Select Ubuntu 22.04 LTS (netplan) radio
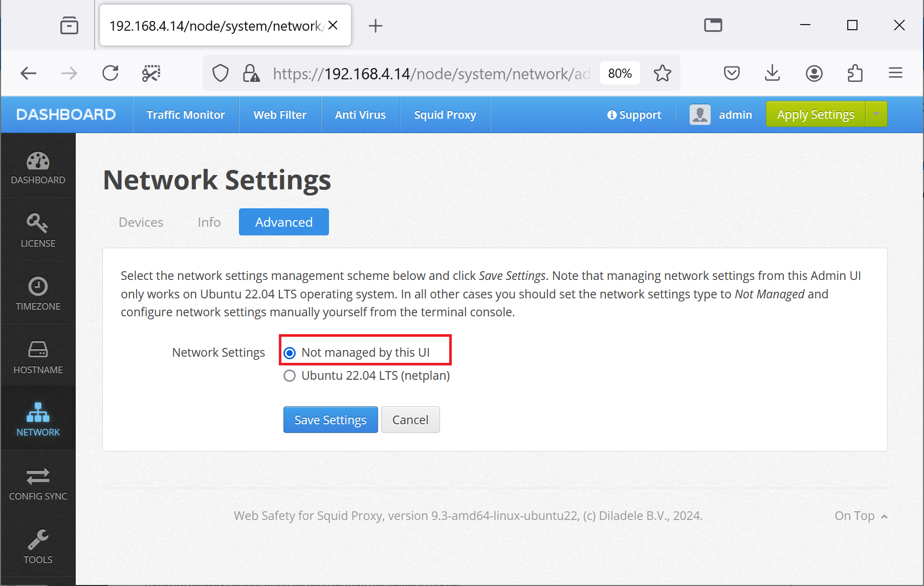 pyautogui.click(x=290, y=376)
